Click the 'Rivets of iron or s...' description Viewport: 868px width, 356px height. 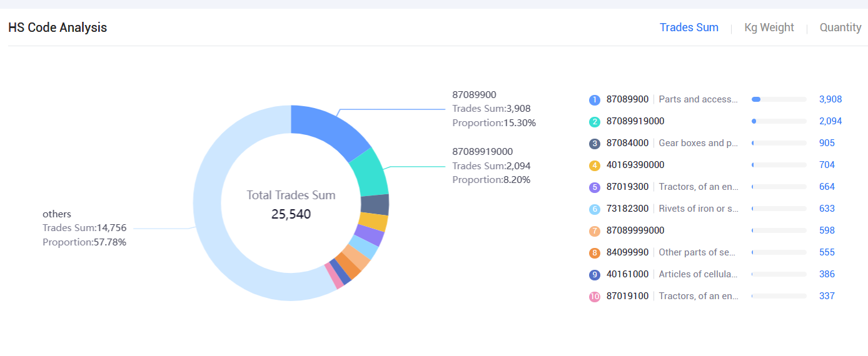pos(699,209)
